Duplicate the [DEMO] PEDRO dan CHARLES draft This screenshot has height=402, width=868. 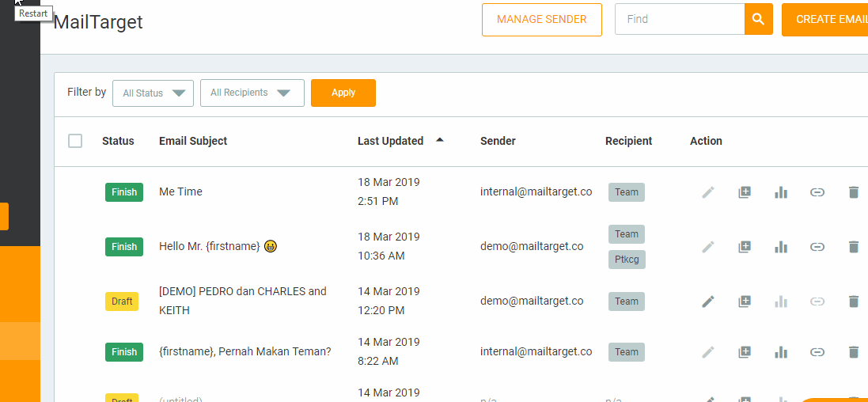coord(745,301)
